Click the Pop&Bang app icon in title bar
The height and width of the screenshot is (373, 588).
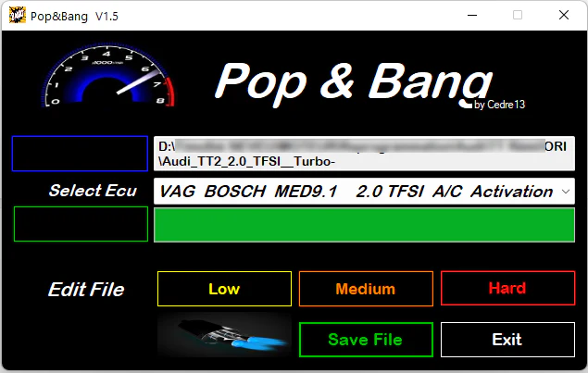click(18, 16)
